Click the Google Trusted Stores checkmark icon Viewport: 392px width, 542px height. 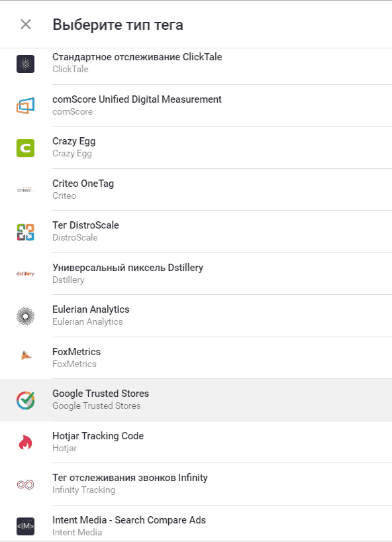click(26, 400)
